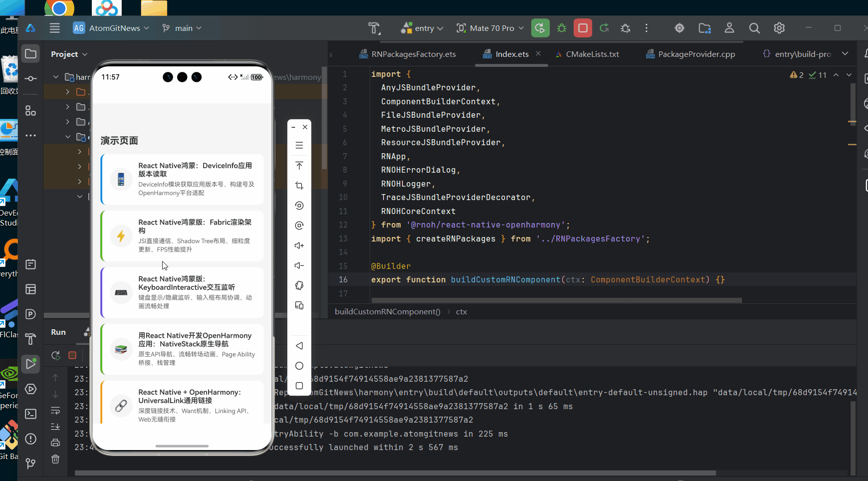Open the NativeStack原生导航 demo card
Screen dimensions: 868x481
click(x=182, y=349)
